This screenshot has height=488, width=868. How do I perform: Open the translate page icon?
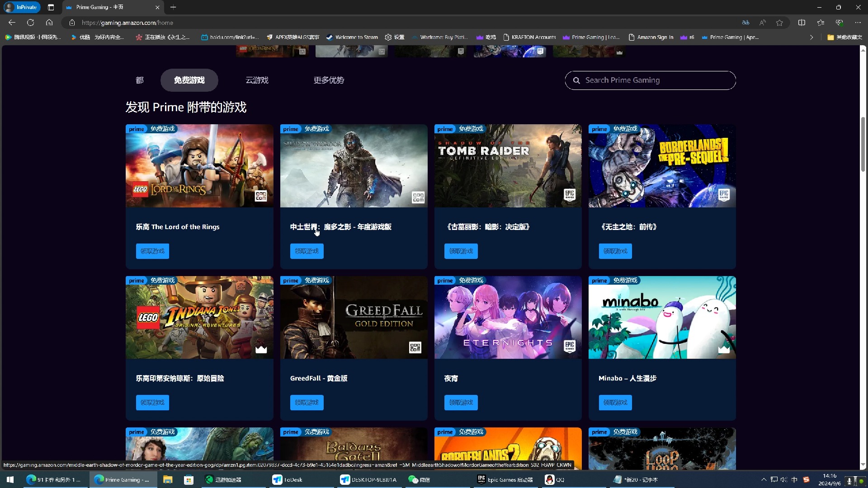pos(745,23)
